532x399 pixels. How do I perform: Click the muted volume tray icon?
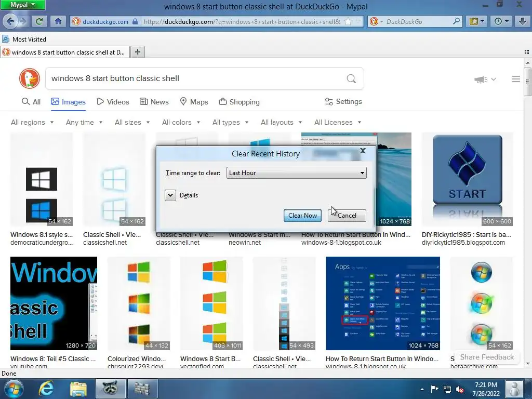(460, 389)
